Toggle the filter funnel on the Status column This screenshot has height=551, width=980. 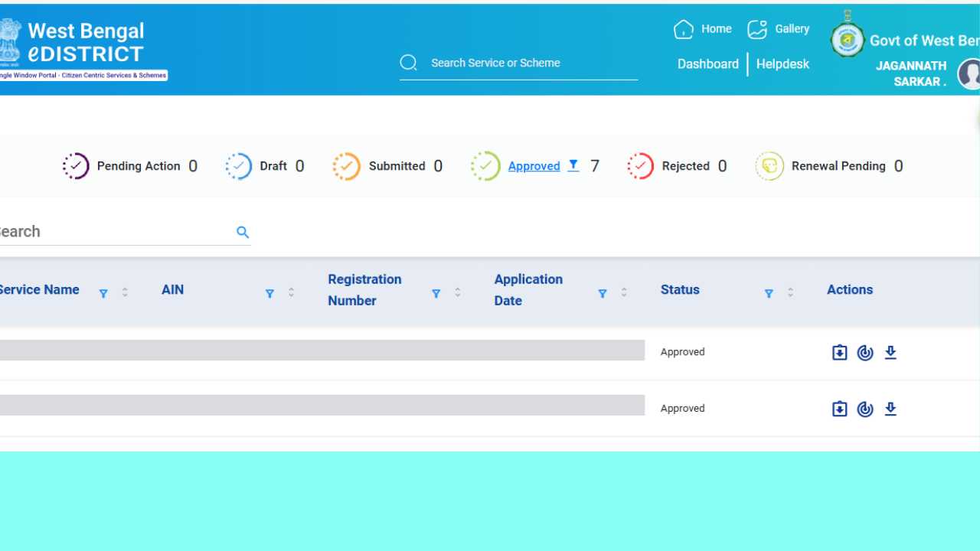(769, 293)
